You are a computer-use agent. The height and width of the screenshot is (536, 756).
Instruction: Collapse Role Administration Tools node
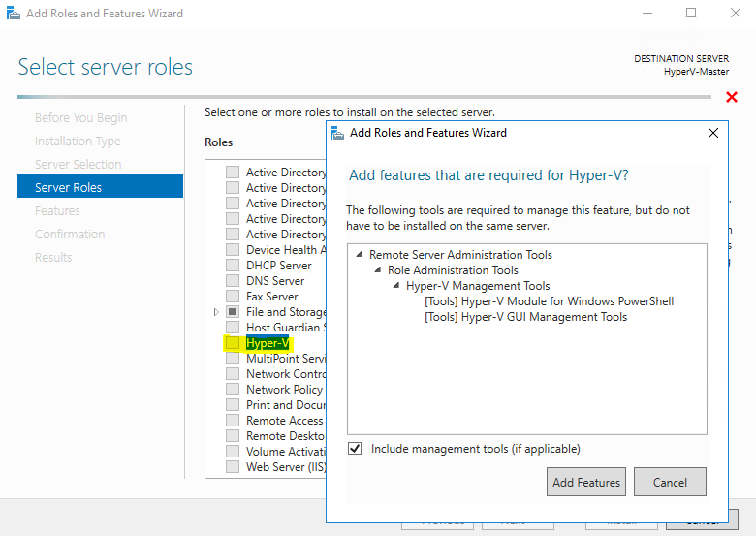coord(378,269)
